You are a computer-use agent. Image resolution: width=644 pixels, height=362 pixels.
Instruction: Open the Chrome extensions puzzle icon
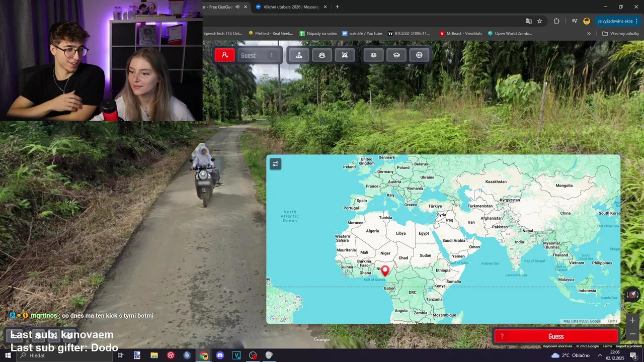[x=556, y=21]
